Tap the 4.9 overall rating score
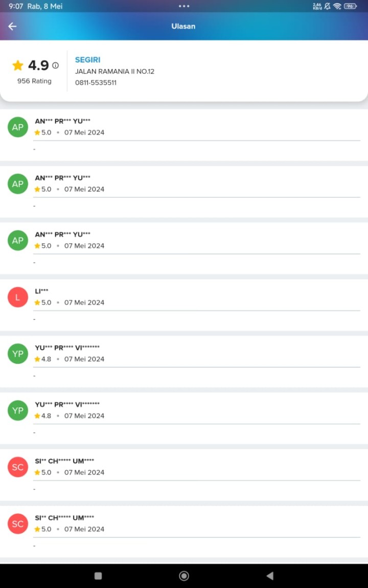 (x=39, y=65)
